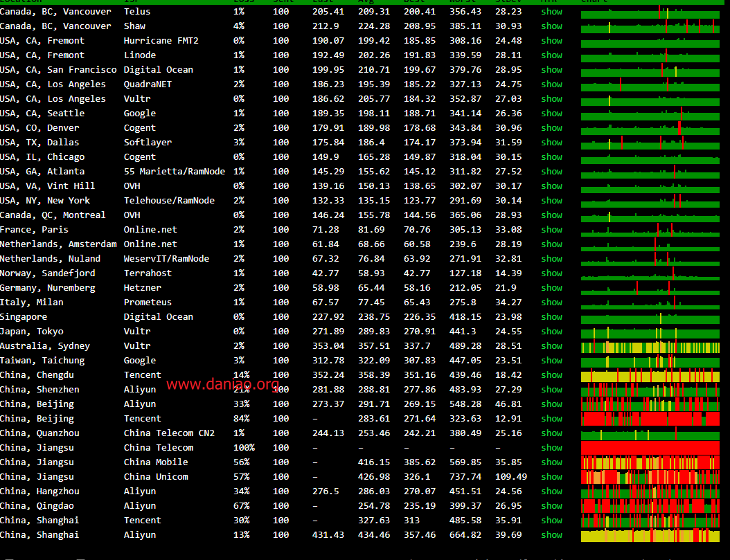Click the '109.49' StDev value
Screen dimensions: 730x560
point(511,477)
